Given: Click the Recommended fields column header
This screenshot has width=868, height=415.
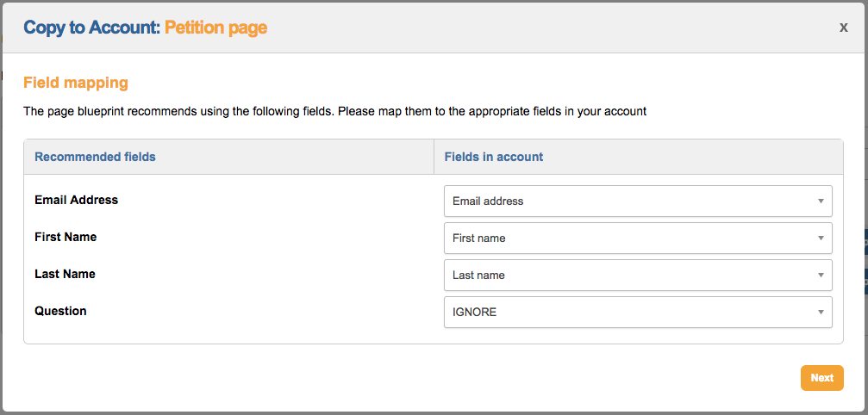Looking at the screenshot, I should [95, 157].
